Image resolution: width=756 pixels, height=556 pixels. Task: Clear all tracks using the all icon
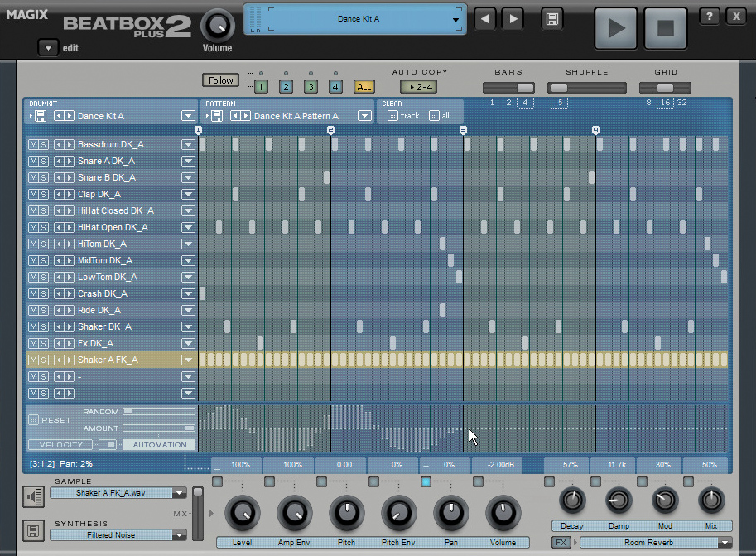[436, 116]
